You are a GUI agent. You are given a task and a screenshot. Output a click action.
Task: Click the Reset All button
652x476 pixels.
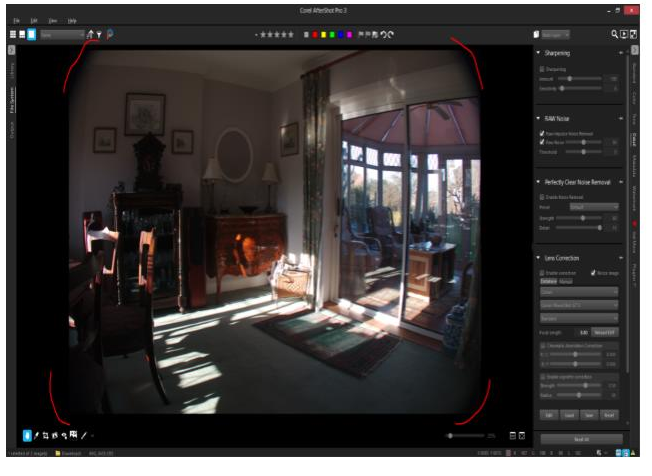point(582,439)
